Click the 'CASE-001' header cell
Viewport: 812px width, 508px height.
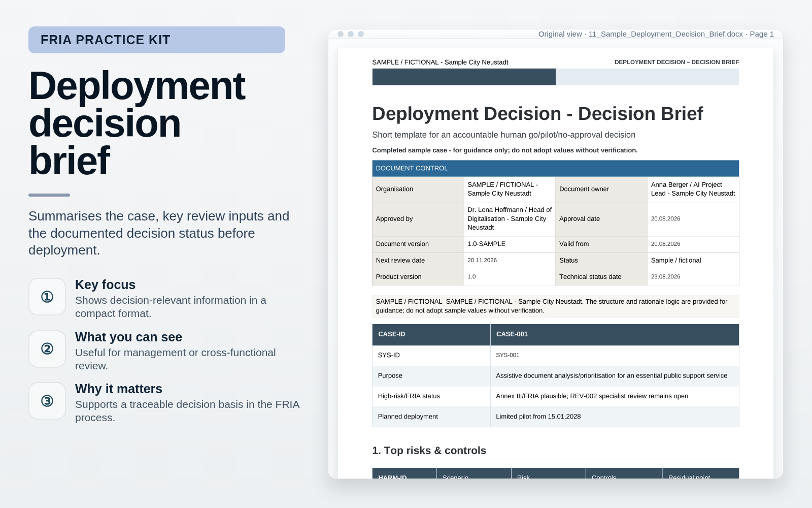pyautogui.click(x=615, y=334)
